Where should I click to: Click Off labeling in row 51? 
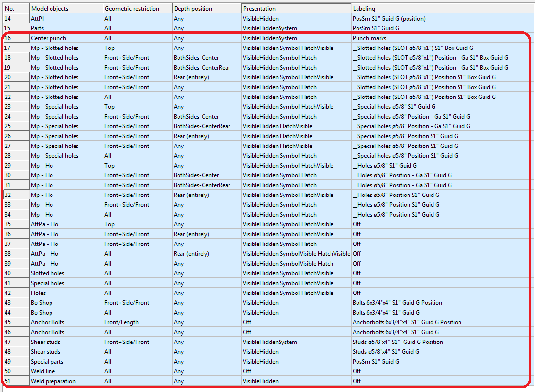(442, 381)
